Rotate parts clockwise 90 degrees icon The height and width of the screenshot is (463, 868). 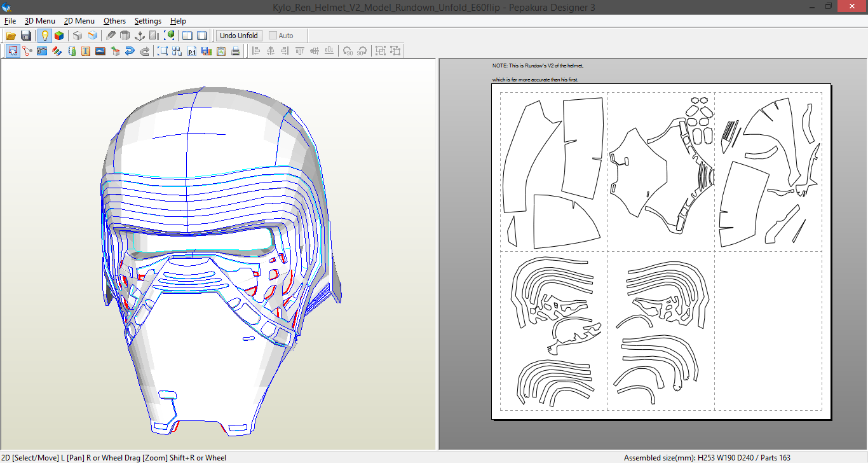[362, 51]
